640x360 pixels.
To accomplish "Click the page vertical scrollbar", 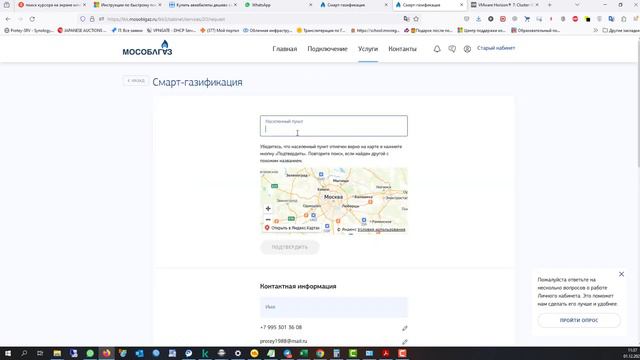I will click(x=638, y=101).
